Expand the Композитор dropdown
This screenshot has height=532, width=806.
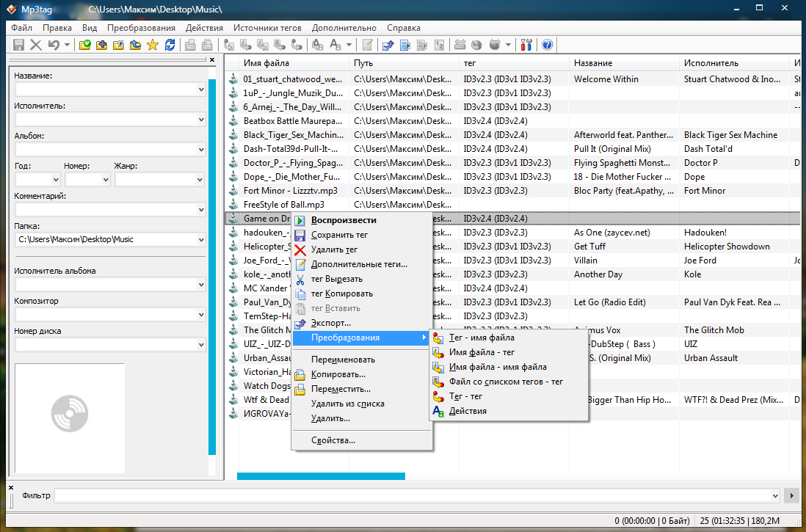pos(201,314)
